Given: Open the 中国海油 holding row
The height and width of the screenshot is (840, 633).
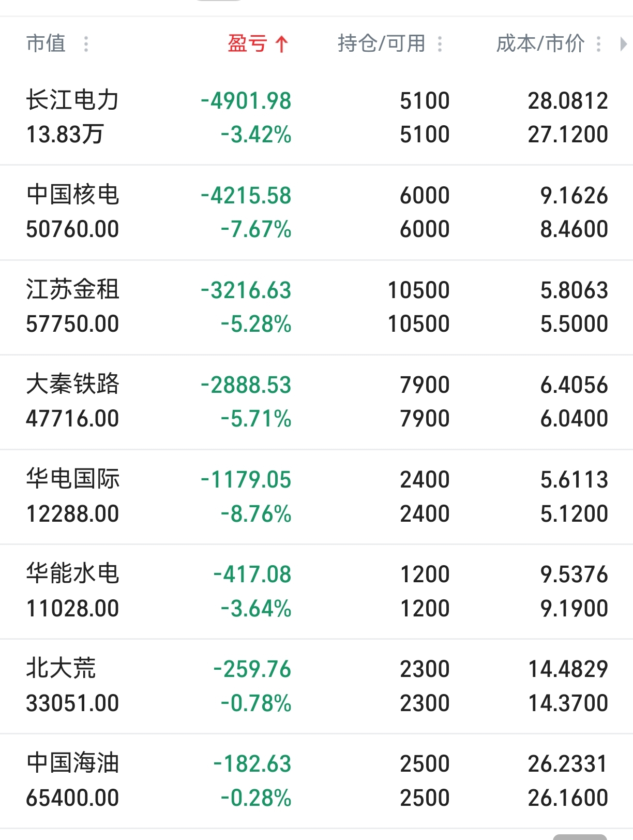Looking at the screenshot, I should (x=317, y=780).
